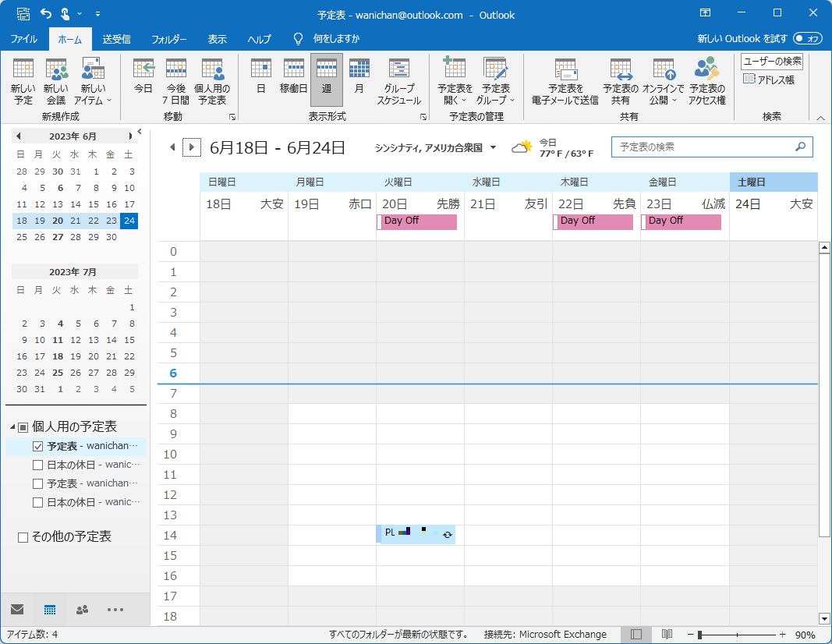This screenshot has height=644, width=832.
Task: Open 個人用の予定表 ribbon button
Action: tap(212, 82)
